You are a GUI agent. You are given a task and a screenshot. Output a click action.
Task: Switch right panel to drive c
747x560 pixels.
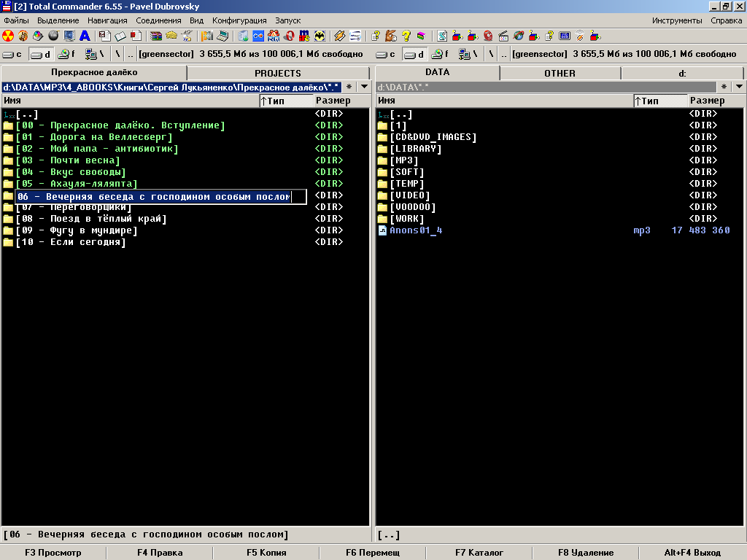click(386, 54)
